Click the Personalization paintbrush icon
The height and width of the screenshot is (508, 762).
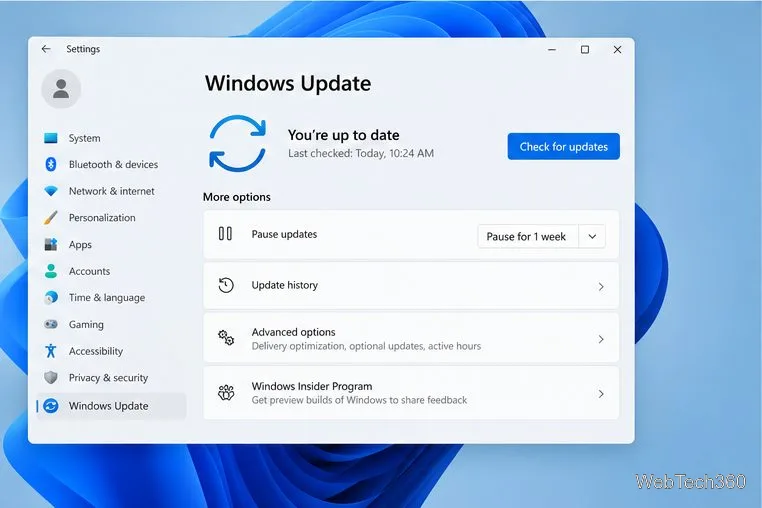coord(51,217)
